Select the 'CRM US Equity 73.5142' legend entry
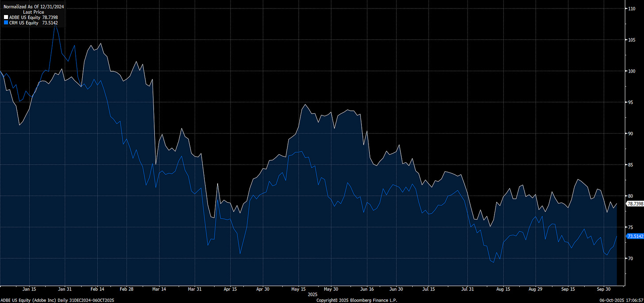This screenshot has height=303, width=644. click(x=31, y=23)
